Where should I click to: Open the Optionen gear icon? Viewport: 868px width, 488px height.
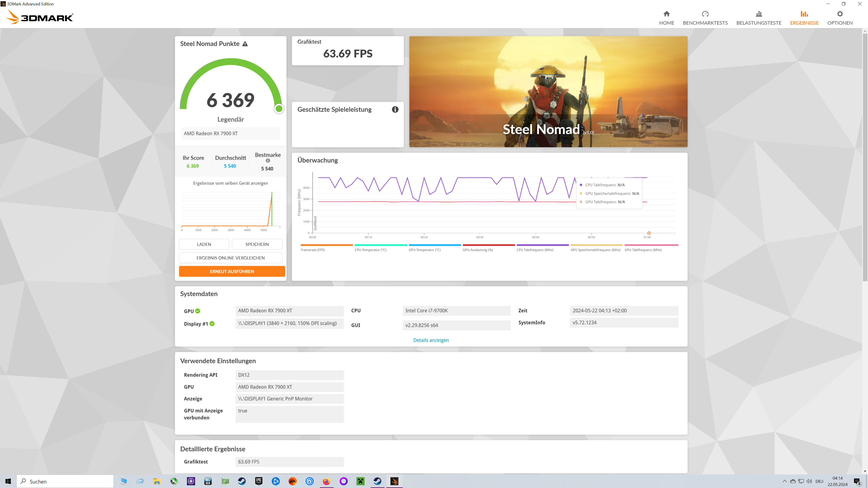(x=840, y=14)
